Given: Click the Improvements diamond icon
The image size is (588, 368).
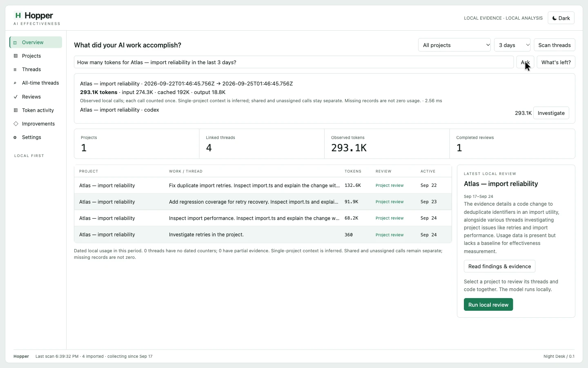Looking at the screenshot, I should point(16,124).
